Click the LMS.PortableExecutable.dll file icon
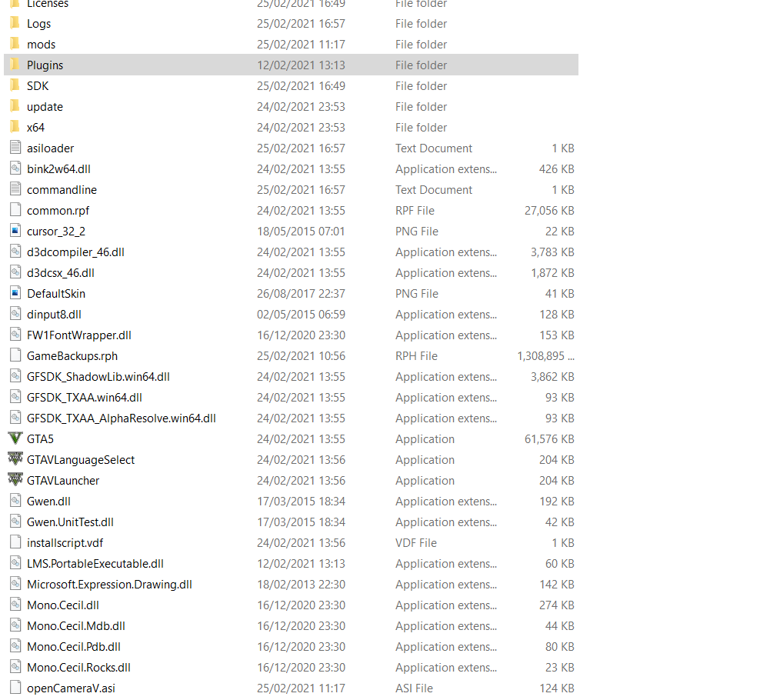This screenshot has width=770, height=700. (15, 563)
